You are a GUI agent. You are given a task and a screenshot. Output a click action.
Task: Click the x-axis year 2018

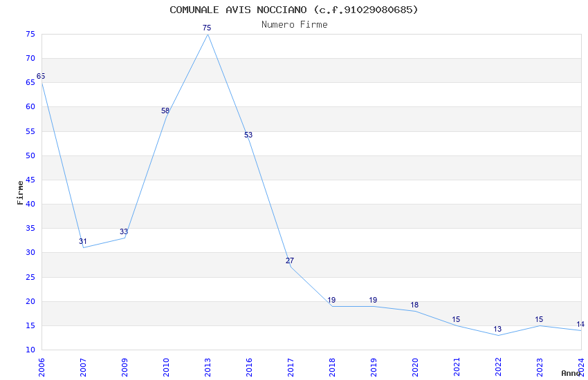332,368
